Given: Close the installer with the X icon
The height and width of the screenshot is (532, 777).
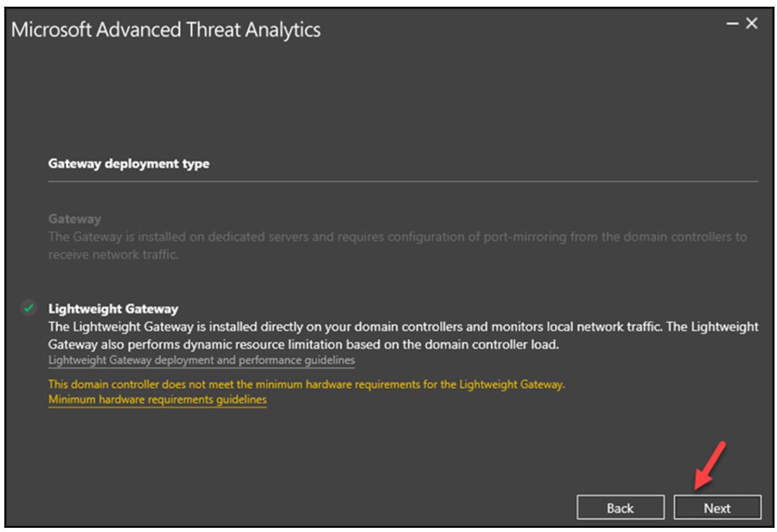Looking at the screenshot, I should pos(750,25).
